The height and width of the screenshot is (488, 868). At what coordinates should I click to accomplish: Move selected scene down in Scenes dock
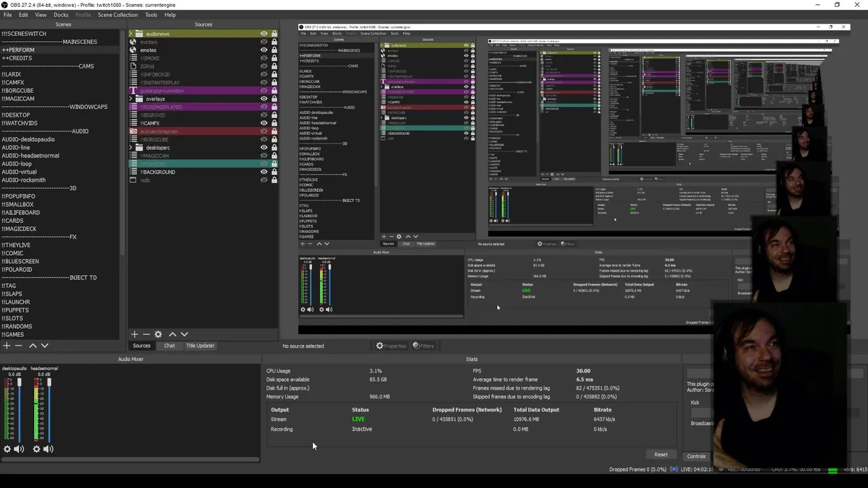(45, 346)
